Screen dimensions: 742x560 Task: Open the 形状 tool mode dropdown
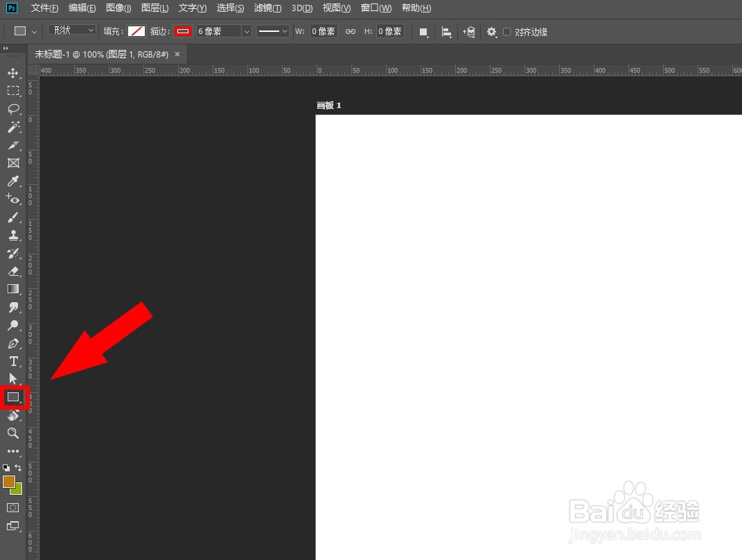tap(72, 30)
